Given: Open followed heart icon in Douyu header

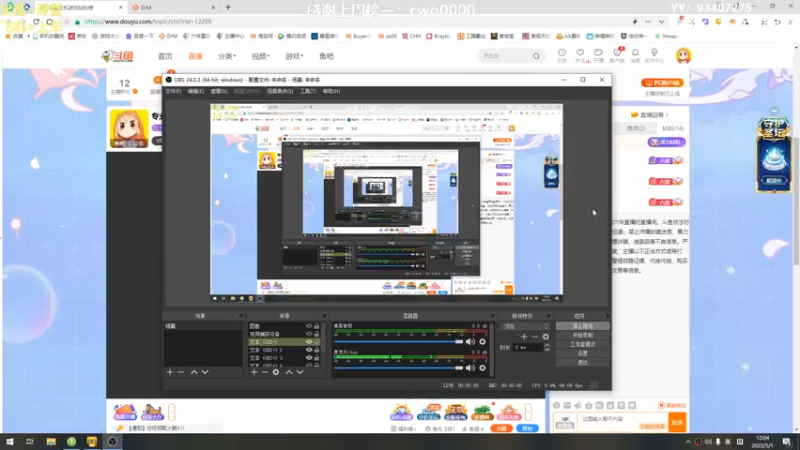Looking at the screenshot, I should 580,55.
